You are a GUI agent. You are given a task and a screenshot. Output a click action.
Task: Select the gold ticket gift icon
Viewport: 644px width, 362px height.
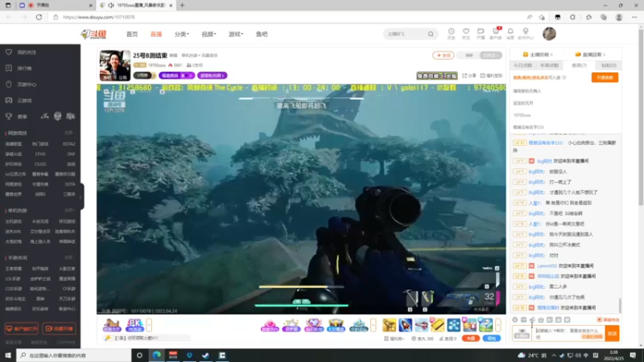pyautogui.click(x=437, y=325)
